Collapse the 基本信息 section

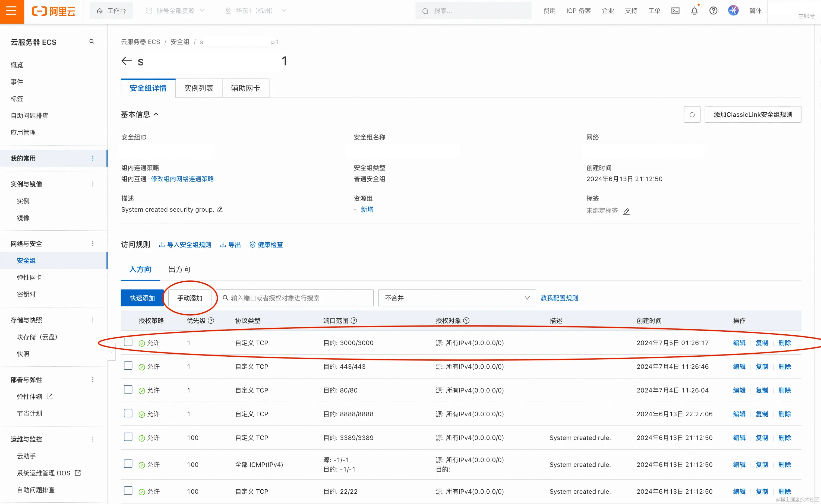157,114
